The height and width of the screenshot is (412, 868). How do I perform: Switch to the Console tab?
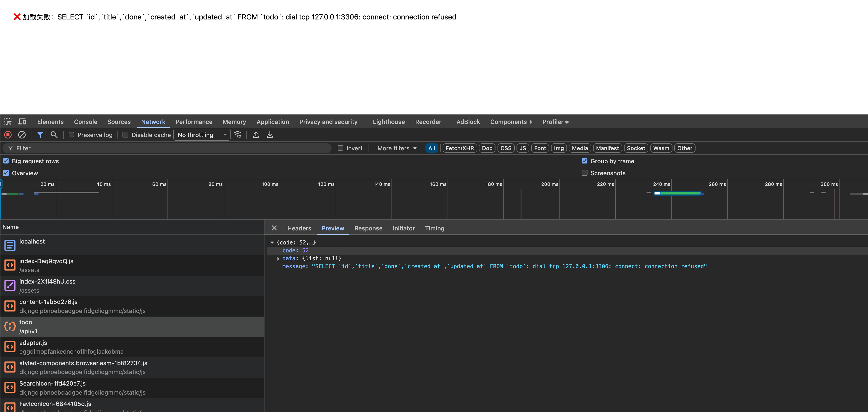tap(86, 122)
